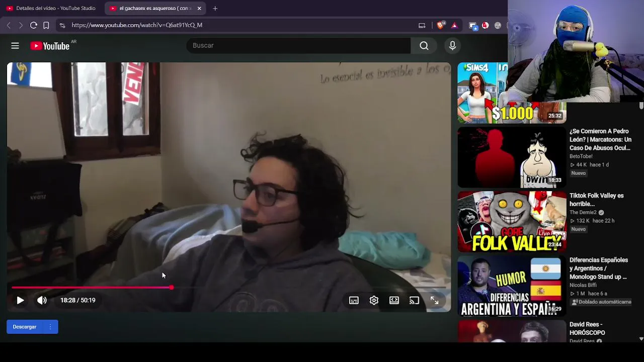This screenshot has width=644, height=362.
Task: Open the Brave Rewards triangle icon
Action: point(454,25)
